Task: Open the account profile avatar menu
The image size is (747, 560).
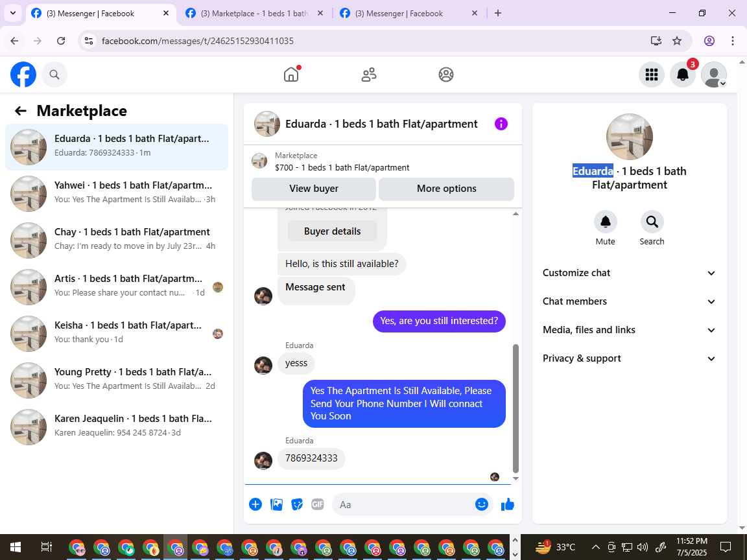Action: click(714, 75)
